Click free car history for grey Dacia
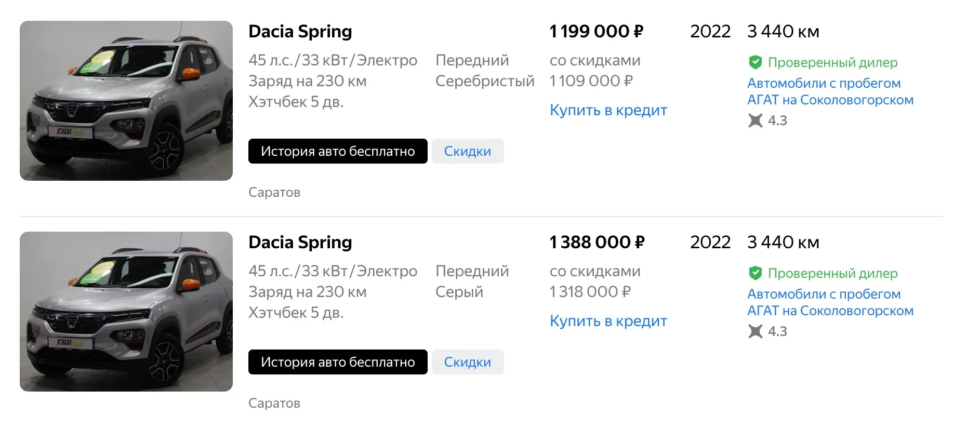 pyautogui.click(x=338, y=362)
